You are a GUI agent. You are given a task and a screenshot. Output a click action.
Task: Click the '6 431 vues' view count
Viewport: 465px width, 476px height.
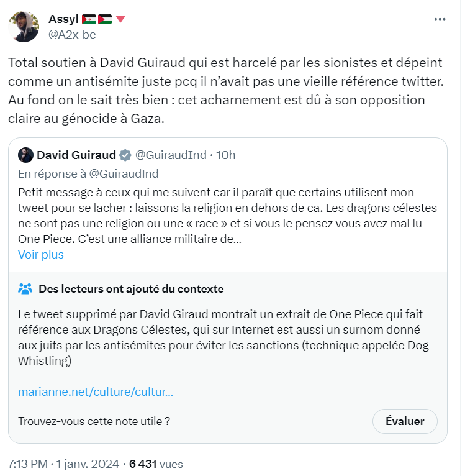coord(156,464)
